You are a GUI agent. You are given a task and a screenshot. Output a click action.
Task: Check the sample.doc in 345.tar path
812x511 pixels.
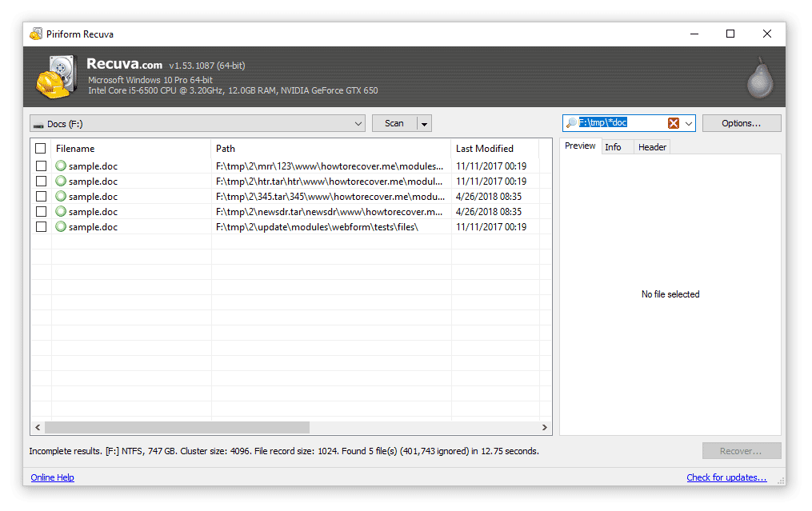(41, 196)
